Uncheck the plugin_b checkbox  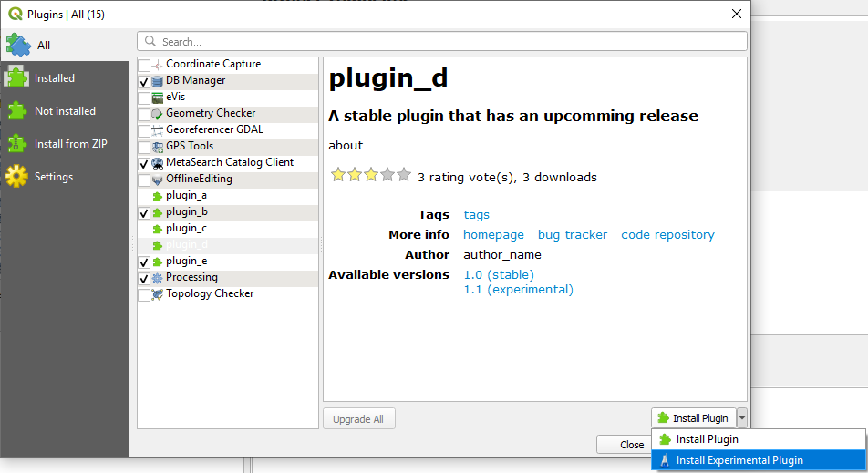[144, 213]
